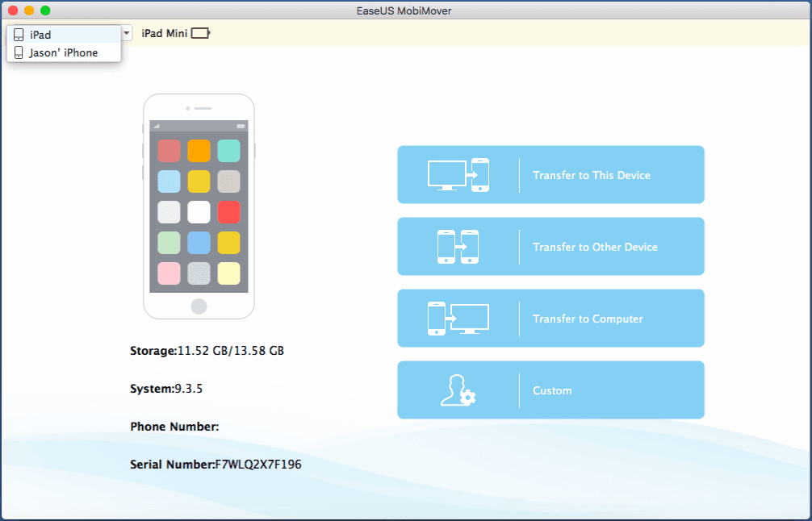Click the teal app tile on phone illustration
The height and width of the screenshot is (521, 812).
[x=229, y=151]
